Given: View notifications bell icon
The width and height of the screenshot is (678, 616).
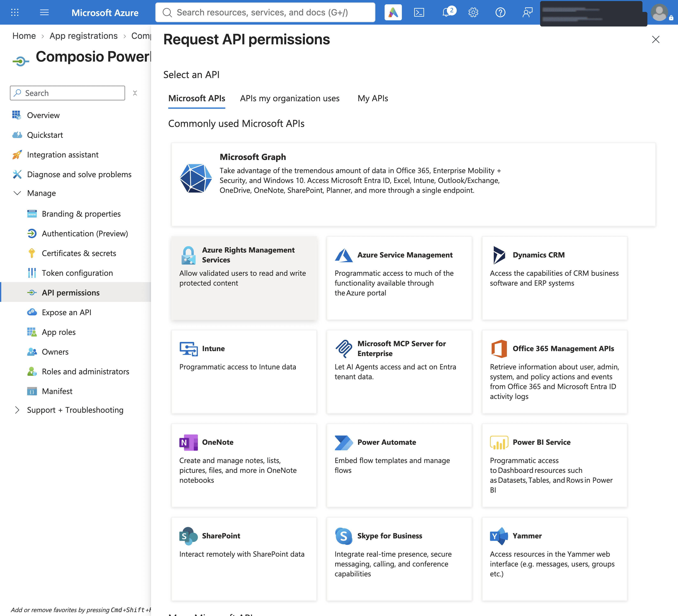Looking at the screenshot, I should point(447,13).
